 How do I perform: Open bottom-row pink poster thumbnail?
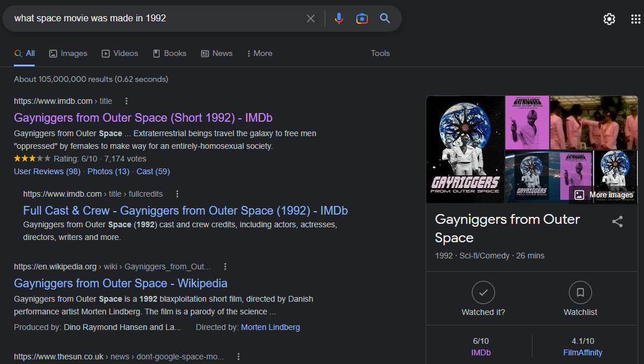tap(576, 177)
